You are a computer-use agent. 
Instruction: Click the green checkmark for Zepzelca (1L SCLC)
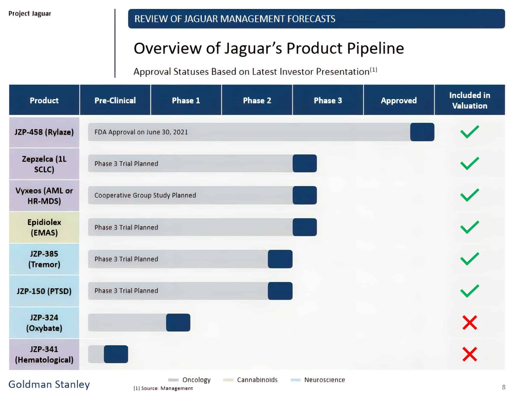coord(469,163)
